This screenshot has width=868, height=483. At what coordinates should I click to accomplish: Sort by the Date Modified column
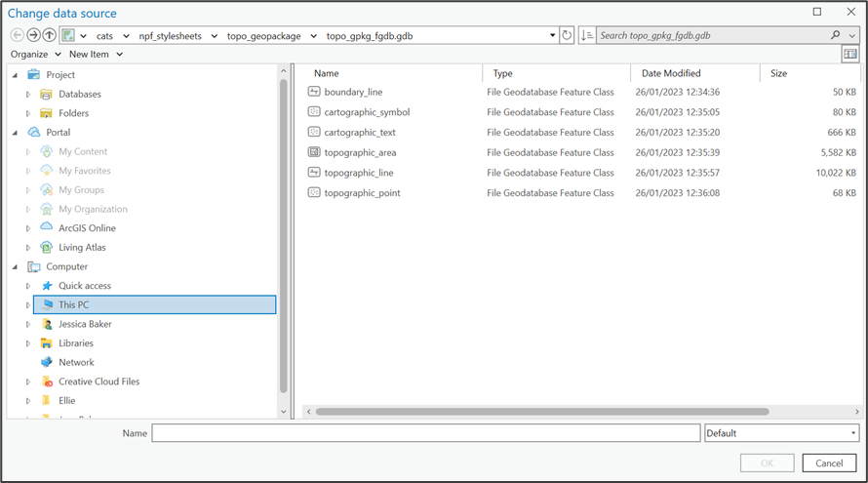pyautogui.click(x=671, y=73)
